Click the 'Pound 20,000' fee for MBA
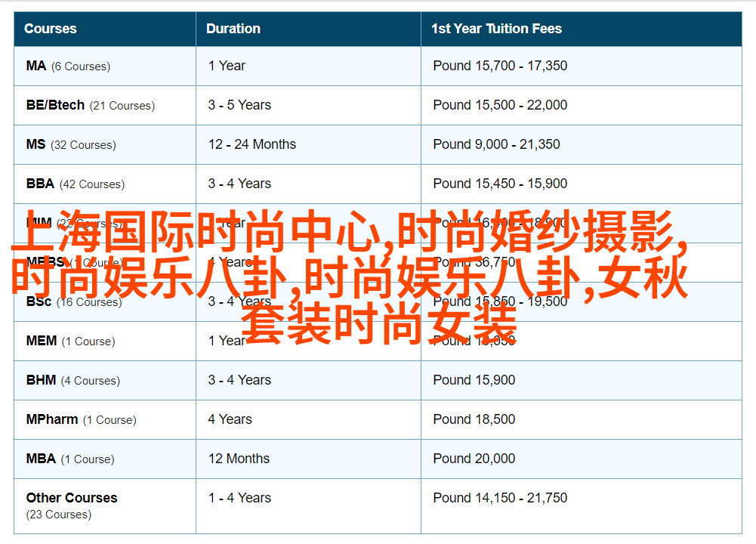Screen dimensions: 756x544 tap(474, 459)
